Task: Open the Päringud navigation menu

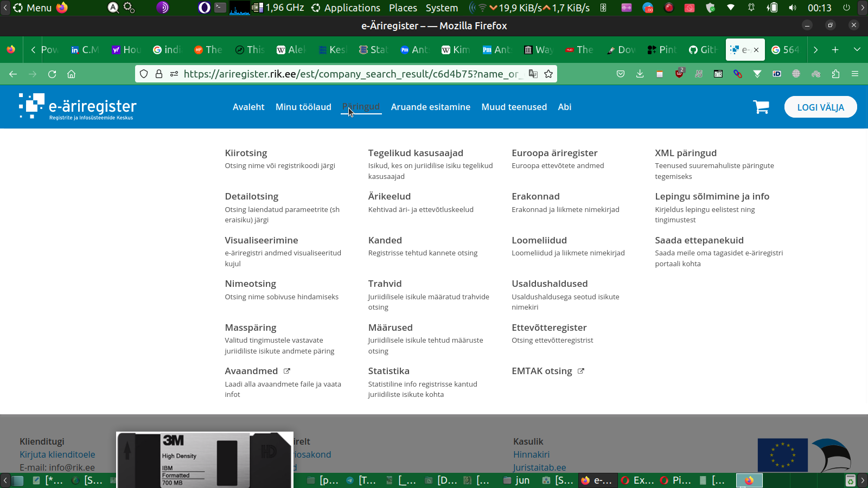Action: [x=361, y=107]
